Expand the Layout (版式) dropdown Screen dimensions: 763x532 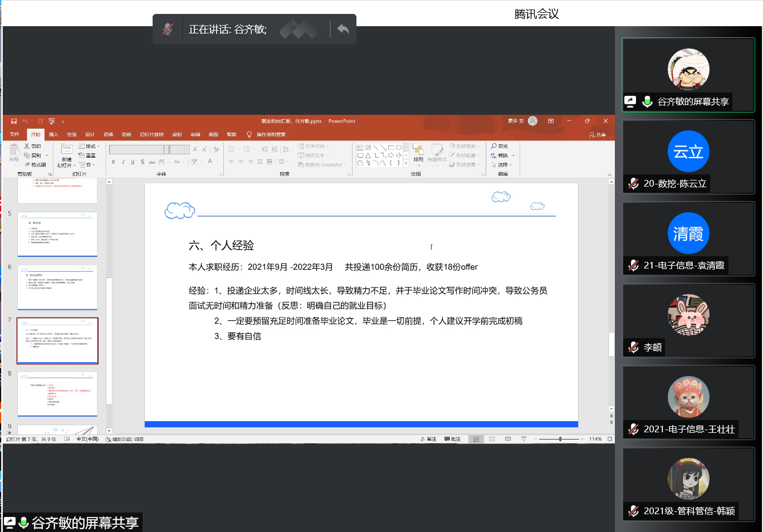[x=89, y=146]
